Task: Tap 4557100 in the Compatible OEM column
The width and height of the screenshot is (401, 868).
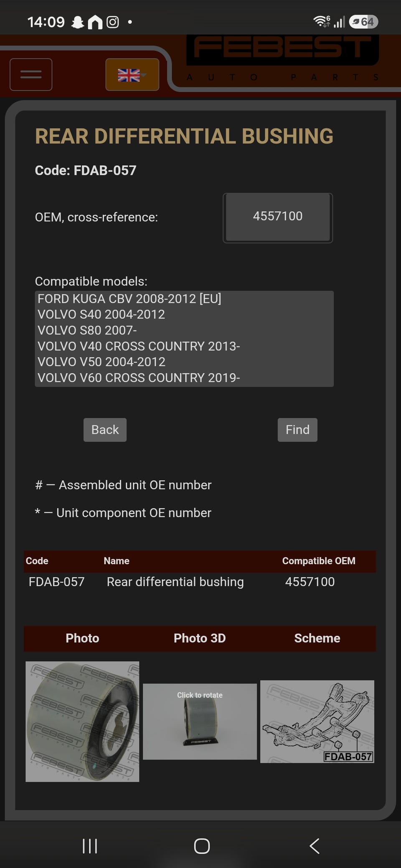Action: 310,582
